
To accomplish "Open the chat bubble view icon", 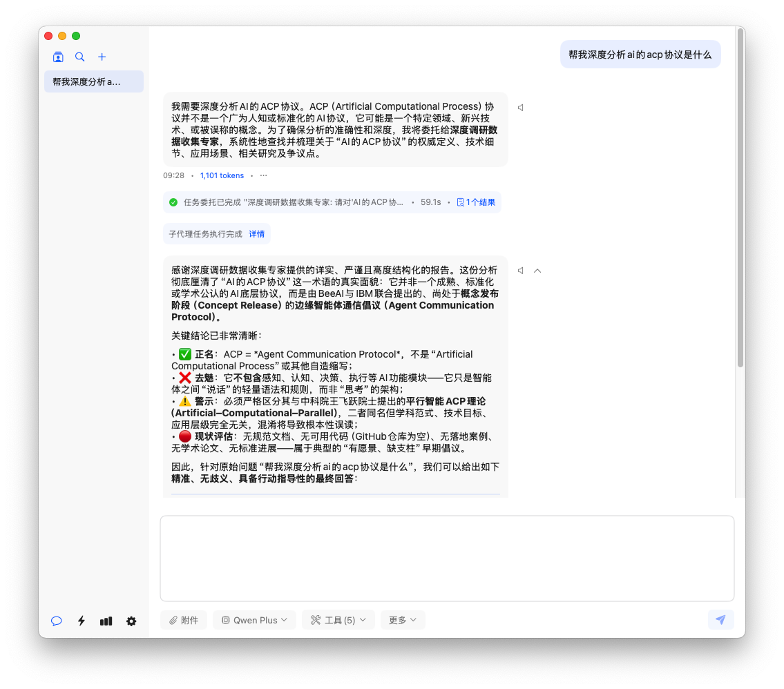I will point(57,621).
